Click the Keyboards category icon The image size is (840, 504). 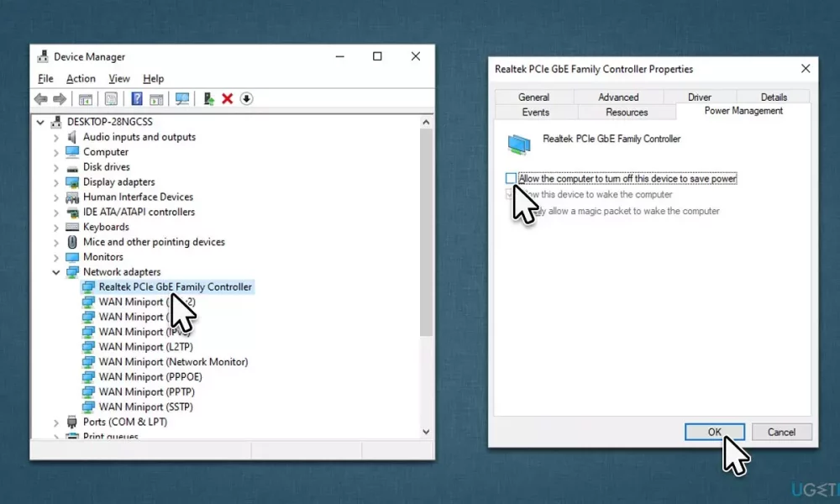pos(71,227)
